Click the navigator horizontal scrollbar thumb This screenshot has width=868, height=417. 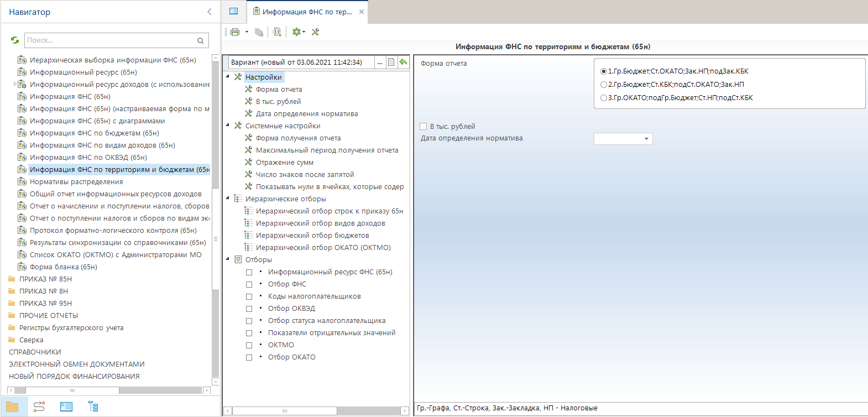(72, 390)
